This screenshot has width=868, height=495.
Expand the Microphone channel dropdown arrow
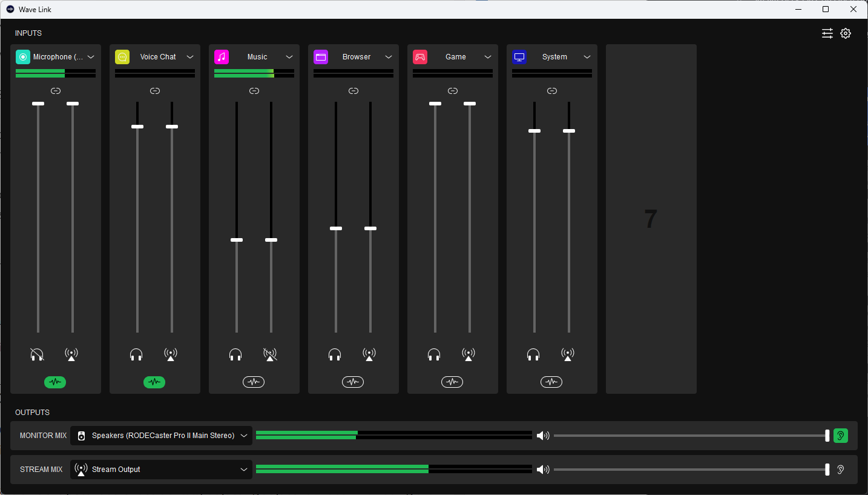(91, 57)
